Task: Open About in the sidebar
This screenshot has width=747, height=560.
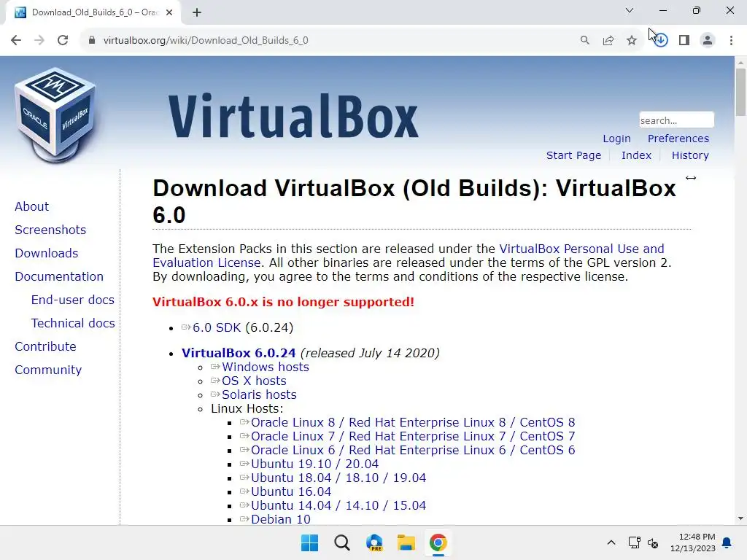Action: (x=32, y=206)
